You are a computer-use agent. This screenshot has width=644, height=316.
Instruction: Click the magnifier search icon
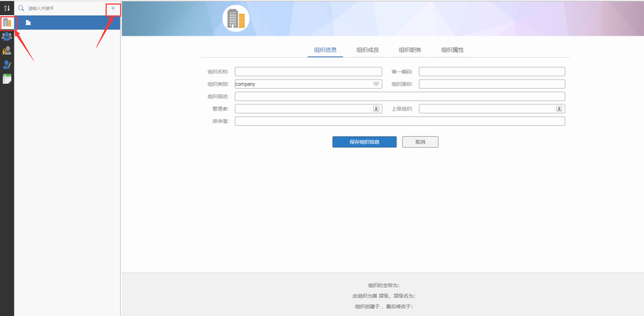(x=21, y=8)
